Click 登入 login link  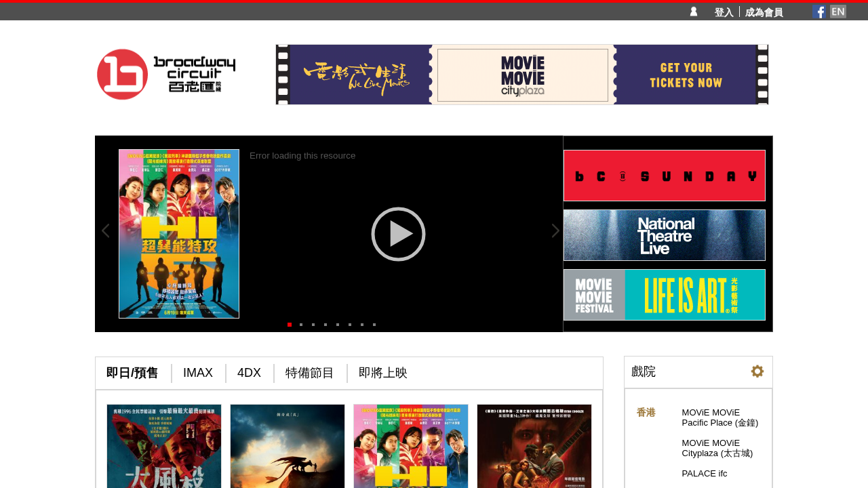click(x=724, y=12)
